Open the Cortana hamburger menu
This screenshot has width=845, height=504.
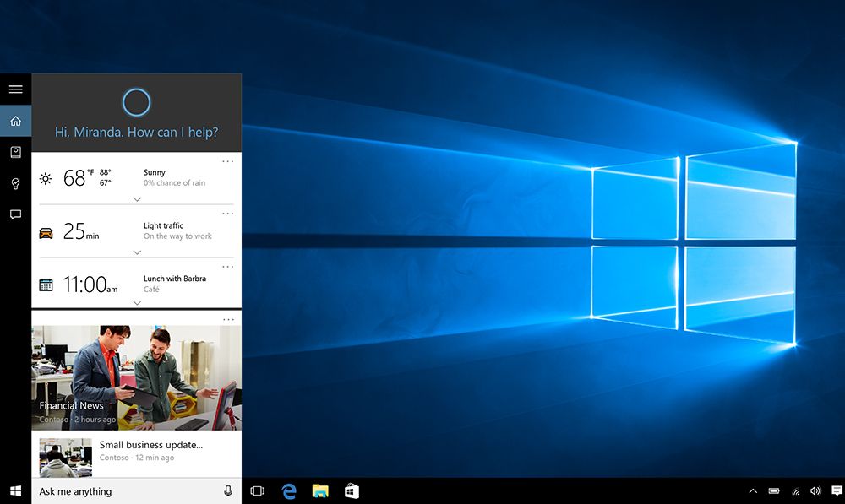pyautogui.click(x=15, y=89)
